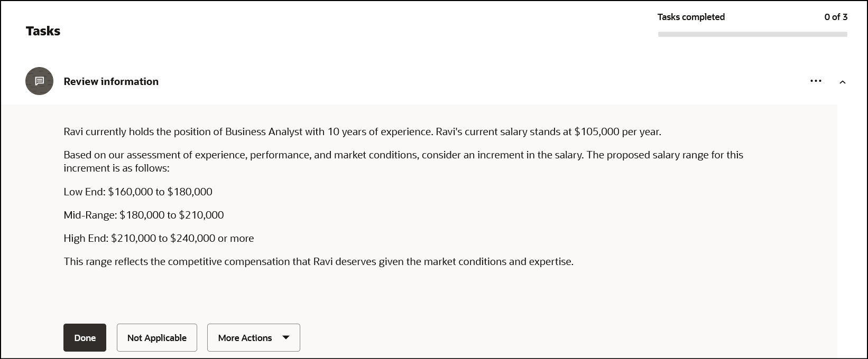
Task: Click the Tasks completed progress bar
Action: 752,34
